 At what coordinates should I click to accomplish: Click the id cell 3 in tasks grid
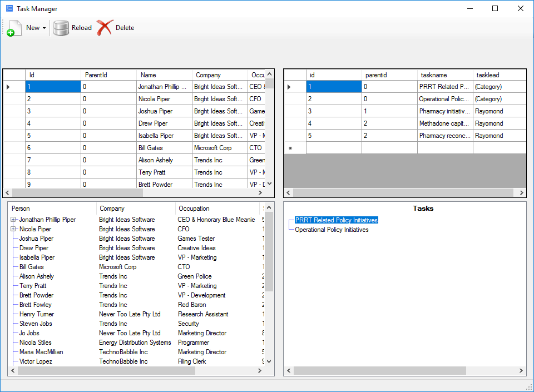(x=334, y=111)
